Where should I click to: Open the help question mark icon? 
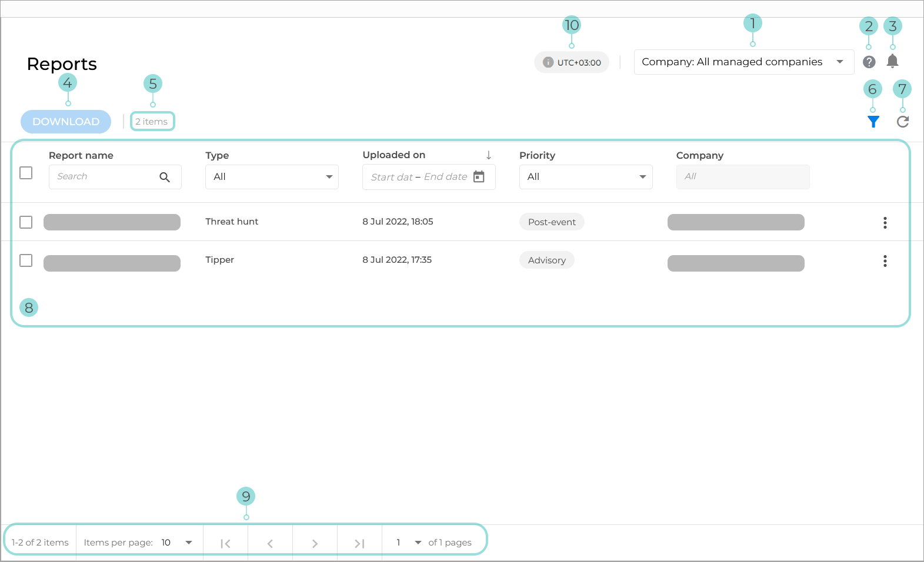869,62
